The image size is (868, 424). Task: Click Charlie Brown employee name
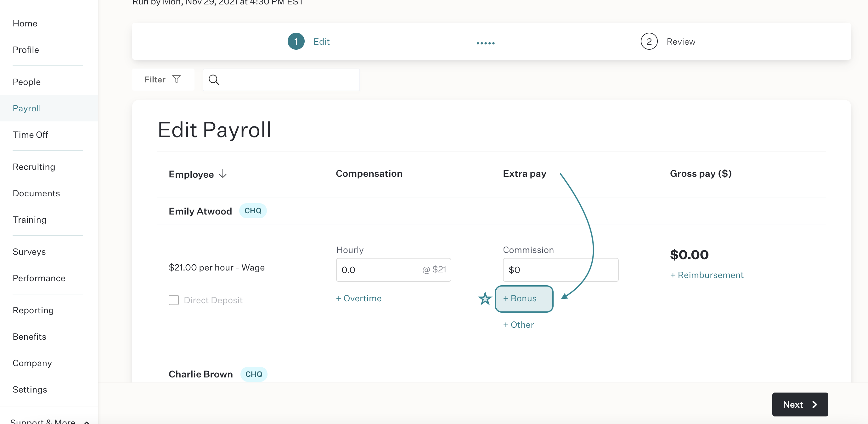(200, 374)
